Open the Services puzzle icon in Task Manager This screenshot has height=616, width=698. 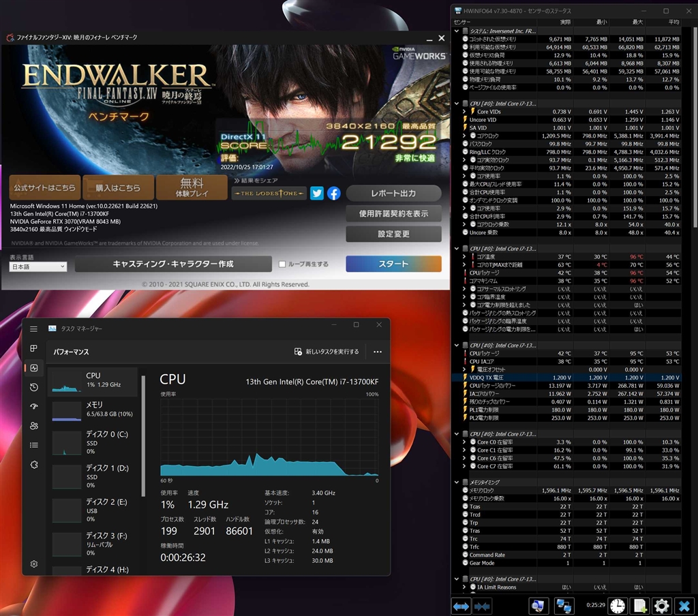34,465
